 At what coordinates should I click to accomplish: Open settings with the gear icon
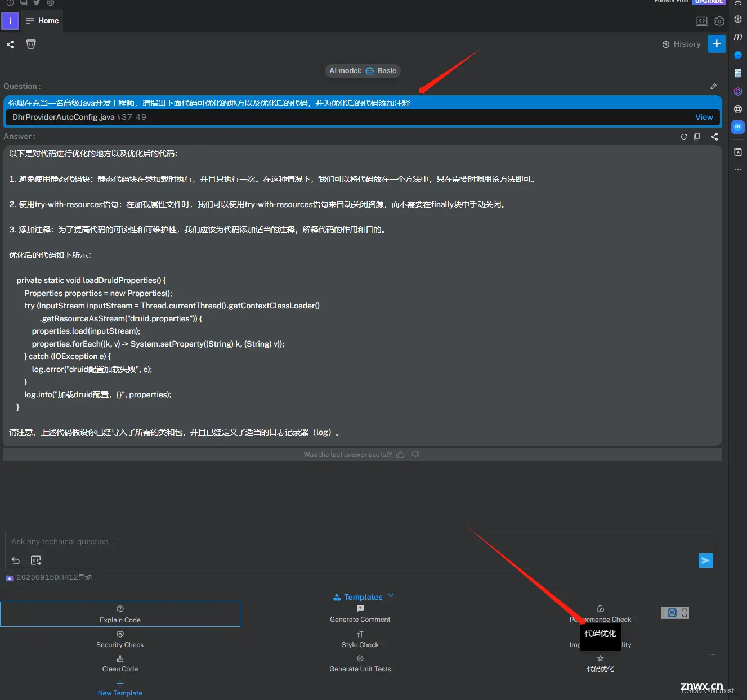tap(719, 21)
